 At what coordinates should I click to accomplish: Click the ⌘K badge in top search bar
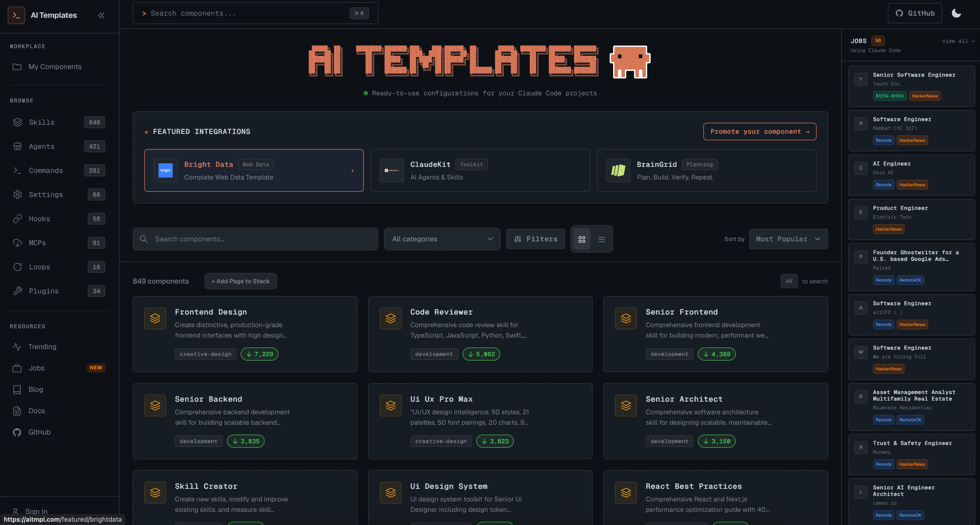(359, 13)
